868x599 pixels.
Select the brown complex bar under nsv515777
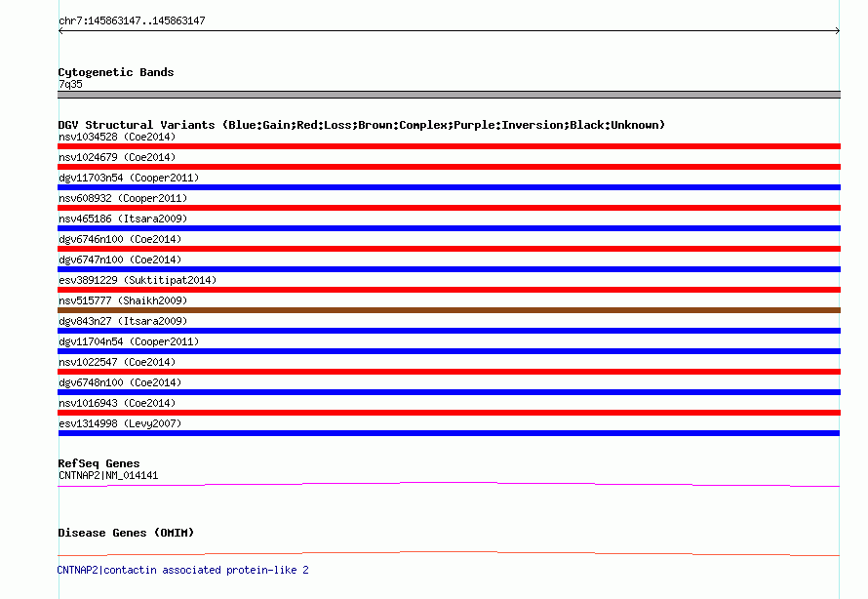(x=449, y=310)
